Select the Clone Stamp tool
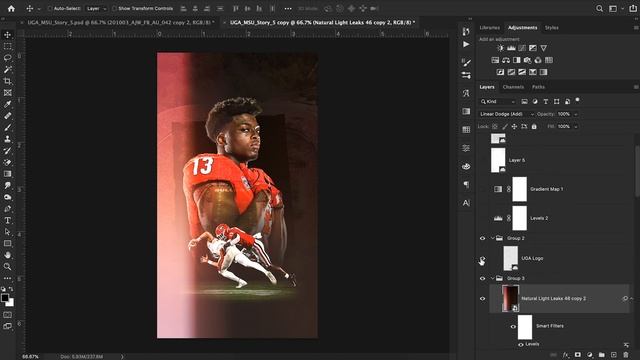Viewport: 640px width, 360px height. 7,139
